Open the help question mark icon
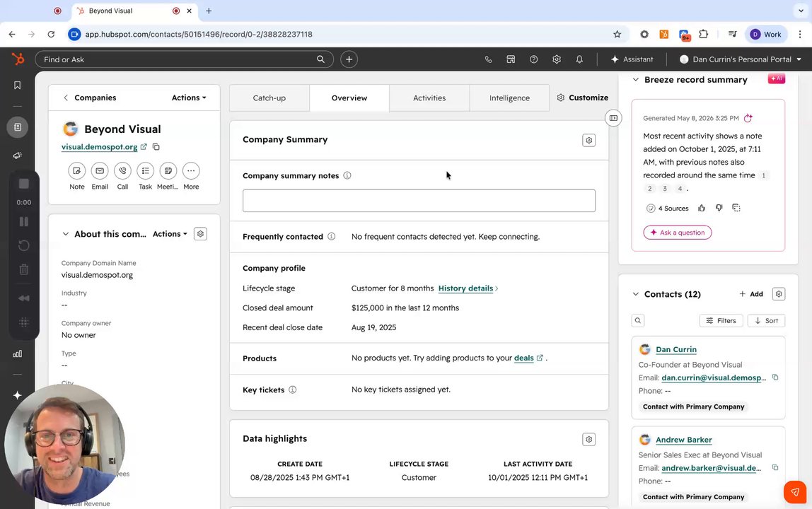 (x=533, y=59)
